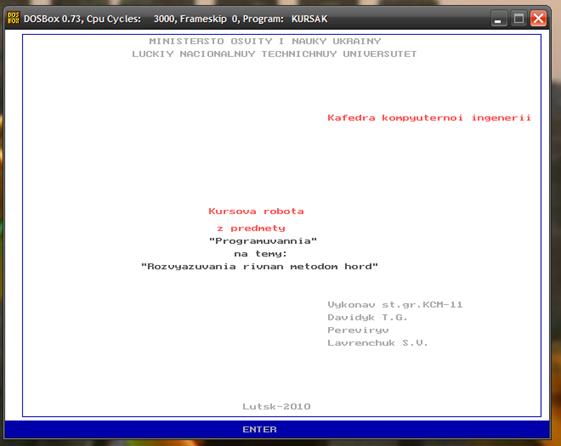
Task: Click the Vykonav st.gr.KCM-11 line
Action: 395,305
